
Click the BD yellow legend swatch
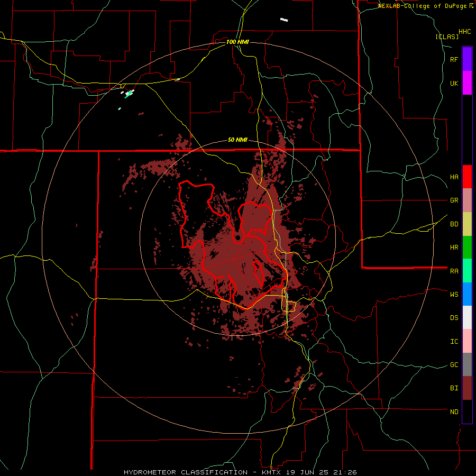(x=467, y=224)
